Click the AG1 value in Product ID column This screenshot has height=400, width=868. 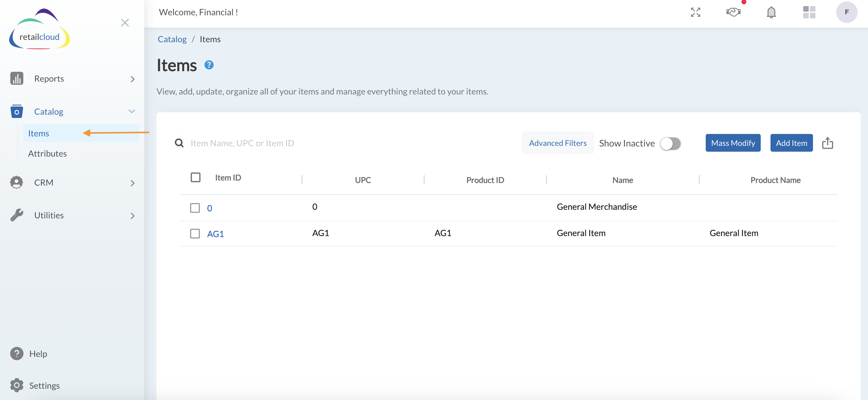point(443,233)
